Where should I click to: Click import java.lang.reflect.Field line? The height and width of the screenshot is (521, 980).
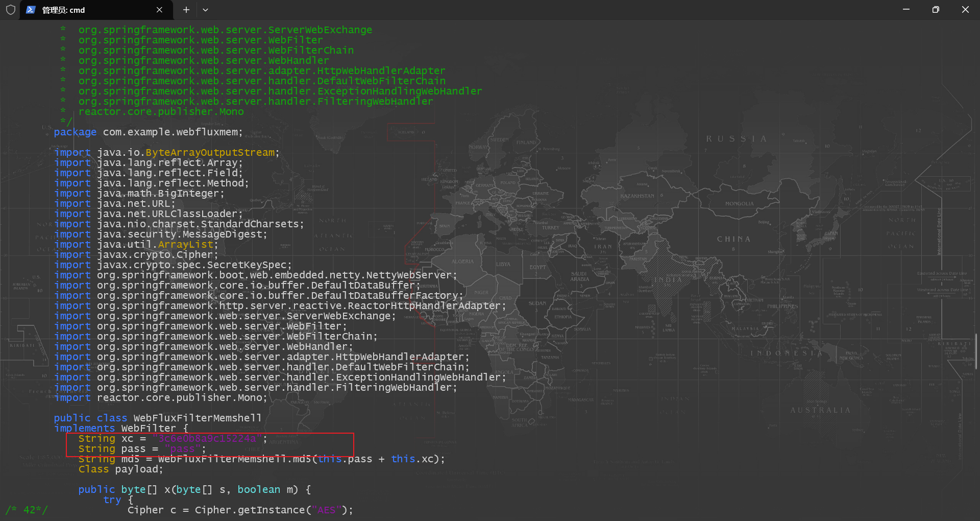pyautogui.click(x=149, y=173)
